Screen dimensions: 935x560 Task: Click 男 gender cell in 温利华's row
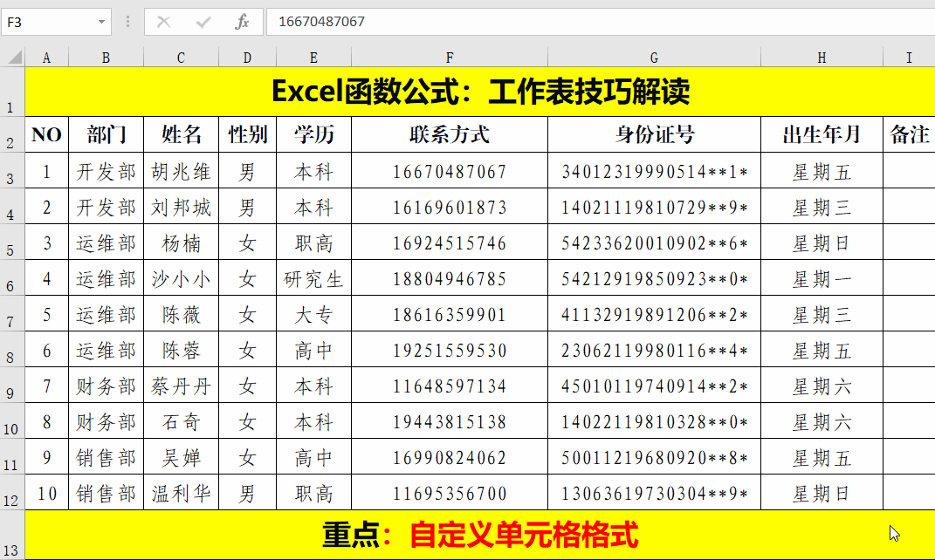pos(247,494)
